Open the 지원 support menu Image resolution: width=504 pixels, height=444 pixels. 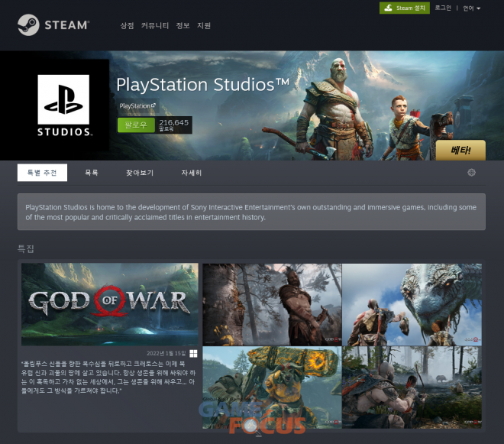pos(204,25)
